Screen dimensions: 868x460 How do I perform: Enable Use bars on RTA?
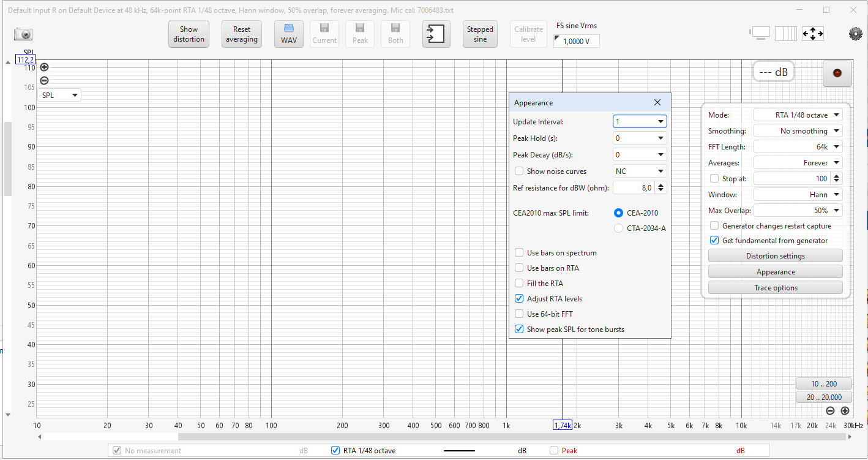(519, 268)
